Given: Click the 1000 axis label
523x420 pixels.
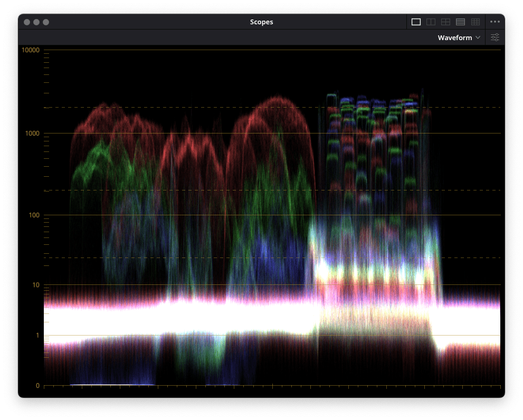Looking at the screenshot, I should coord(33,133).
